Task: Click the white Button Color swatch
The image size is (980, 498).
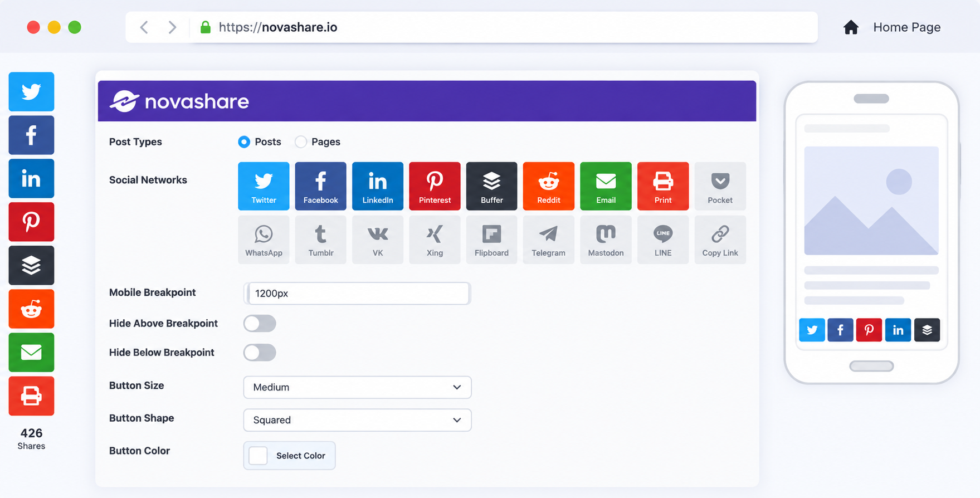Action: 258,456
